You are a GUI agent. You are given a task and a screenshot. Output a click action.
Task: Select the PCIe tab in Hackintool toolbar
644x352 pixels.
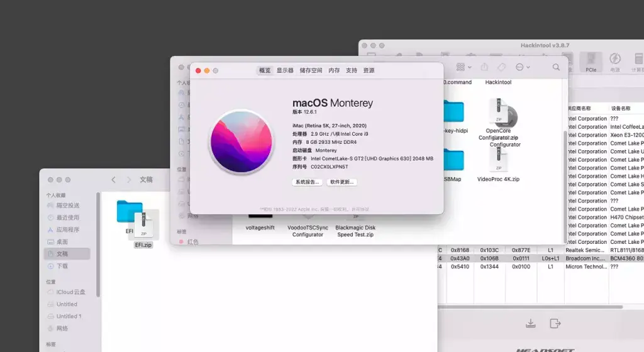(591, 62)
